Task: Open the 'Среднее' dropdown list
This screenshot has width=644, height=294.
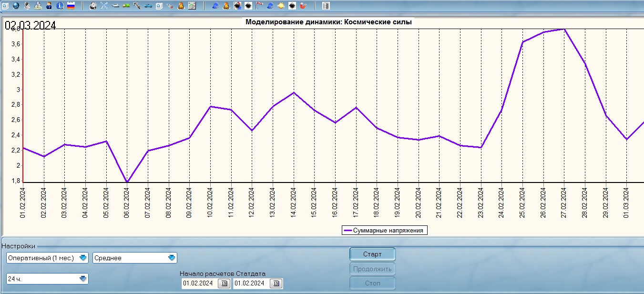Action: click(172, 258)
